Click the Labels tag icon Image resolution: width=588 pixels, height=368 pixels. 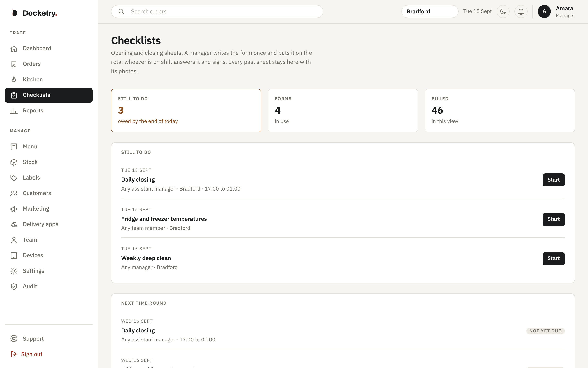tap(14, 178)
